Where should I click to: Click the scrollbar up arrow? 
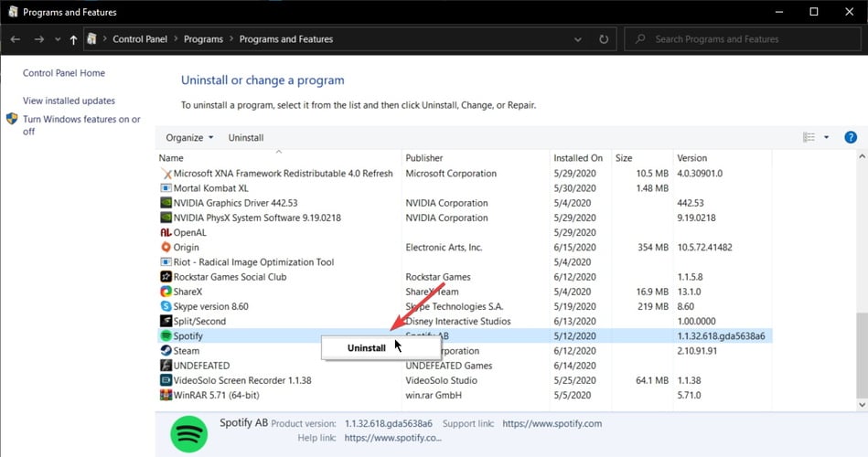pyautogui.click(x=862, y=157)
